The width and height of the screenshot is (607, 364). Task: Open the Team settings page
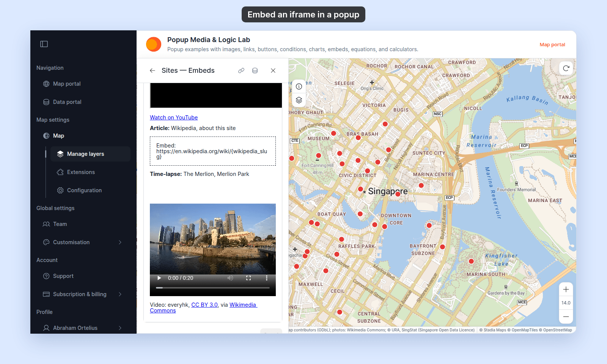[60, 224]
